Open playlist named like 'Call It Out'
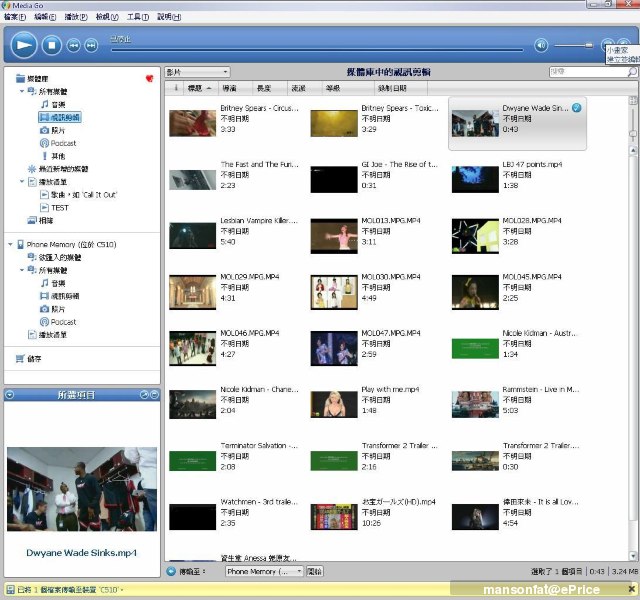Viewport: 640px width, 600px height. pyautogui.click(x=78, y=195)
